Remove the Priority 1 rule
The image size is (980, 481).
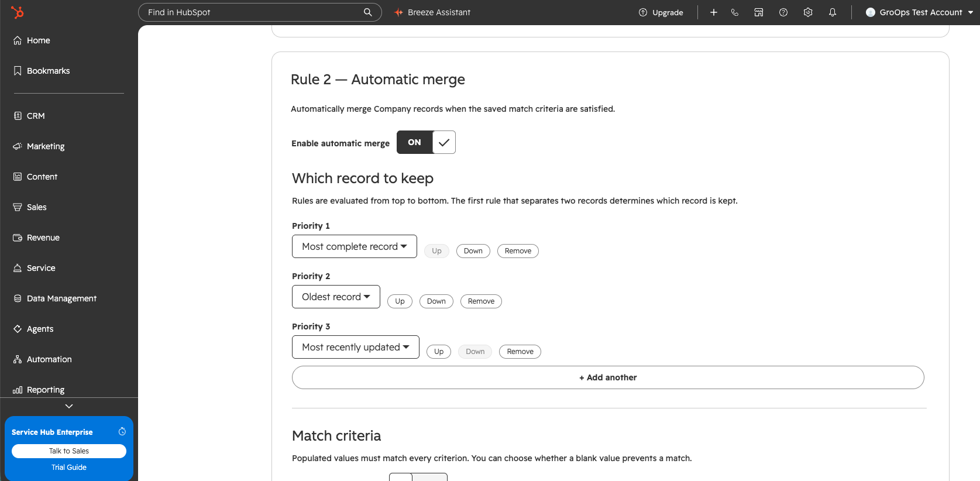tap(518, 251)
